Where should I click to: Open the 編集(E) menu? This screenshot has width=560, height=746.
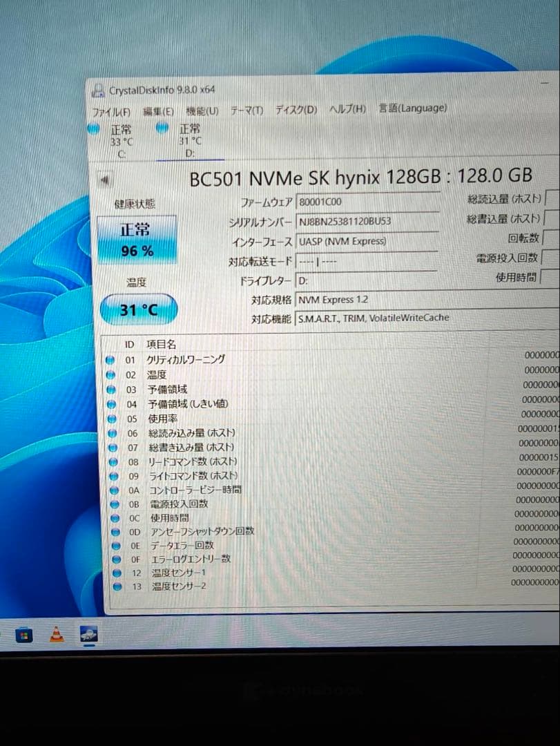tap(158, 111)
